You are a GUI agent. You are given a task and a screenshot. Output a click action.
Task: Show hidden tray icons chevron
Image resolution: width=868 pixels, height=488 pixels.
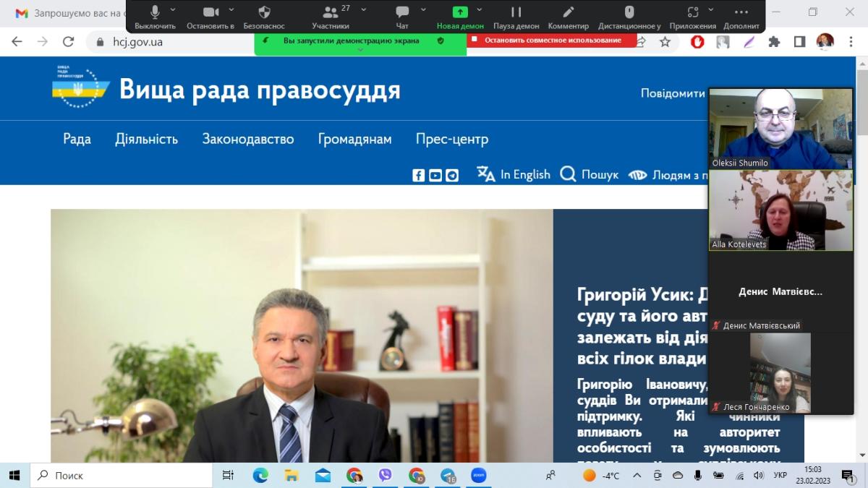(x=637, y=475)
